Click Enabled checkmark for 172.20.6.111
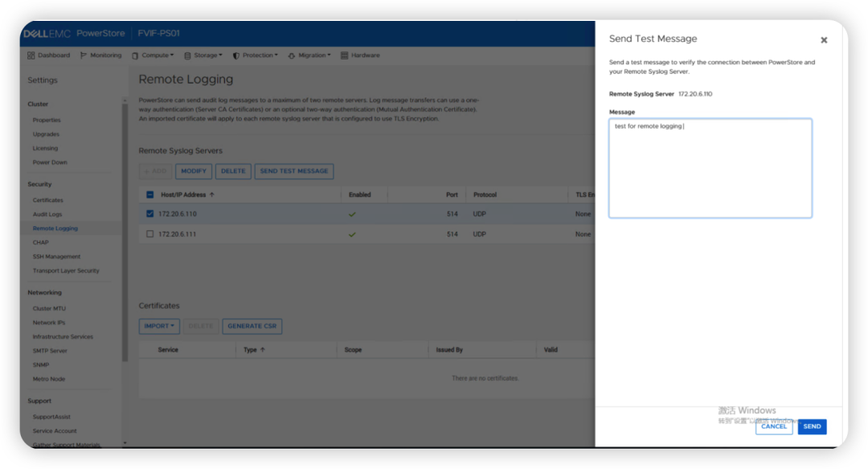Image resolution: width=868 pixels, height=469 pixels. point(352,235)
